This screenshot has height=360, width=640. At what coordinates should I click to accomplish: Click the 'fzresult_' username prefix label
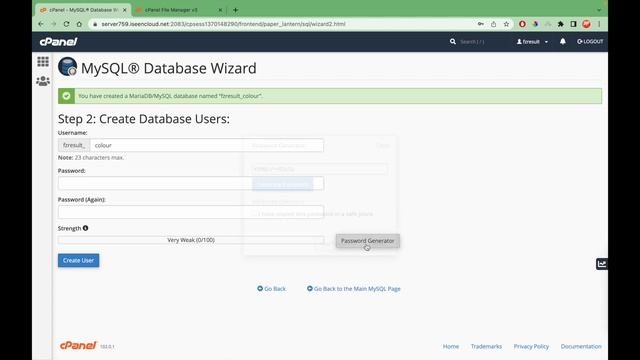[74, 145]
